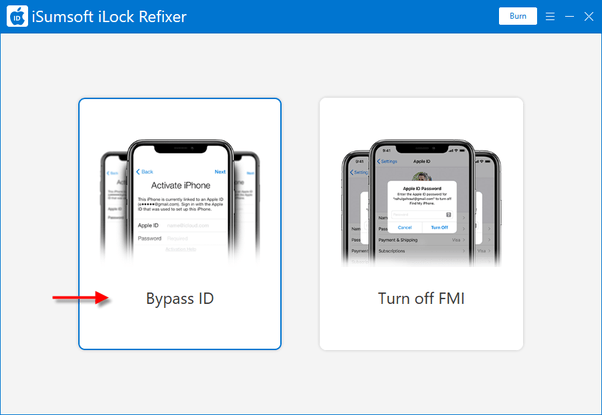Click the Burn button

(518, 16)
